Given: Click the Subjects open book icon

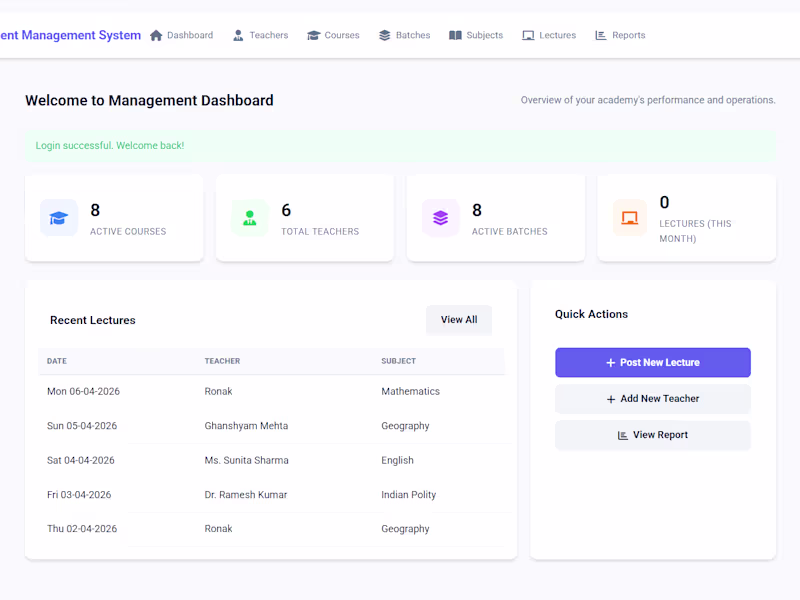Looking at the screenshot, I should point(455,35).
